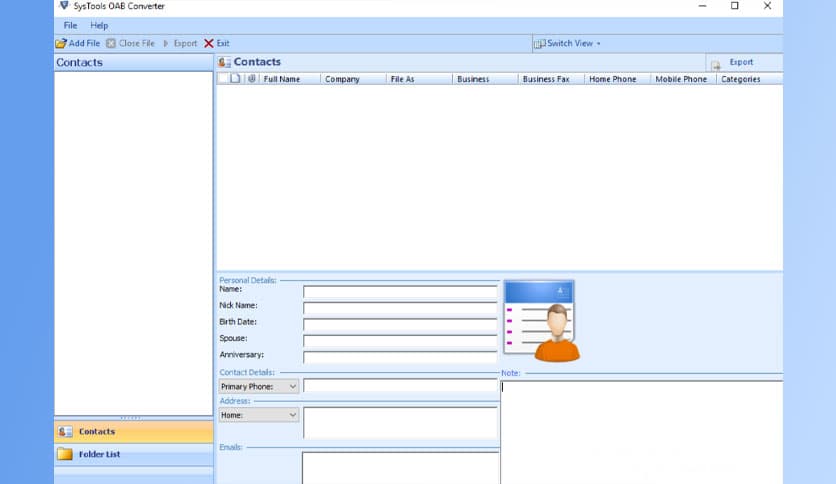Click the Export arrow icon in toolbar
Screen dimensions: 836x484
click(x=166, y=44)
